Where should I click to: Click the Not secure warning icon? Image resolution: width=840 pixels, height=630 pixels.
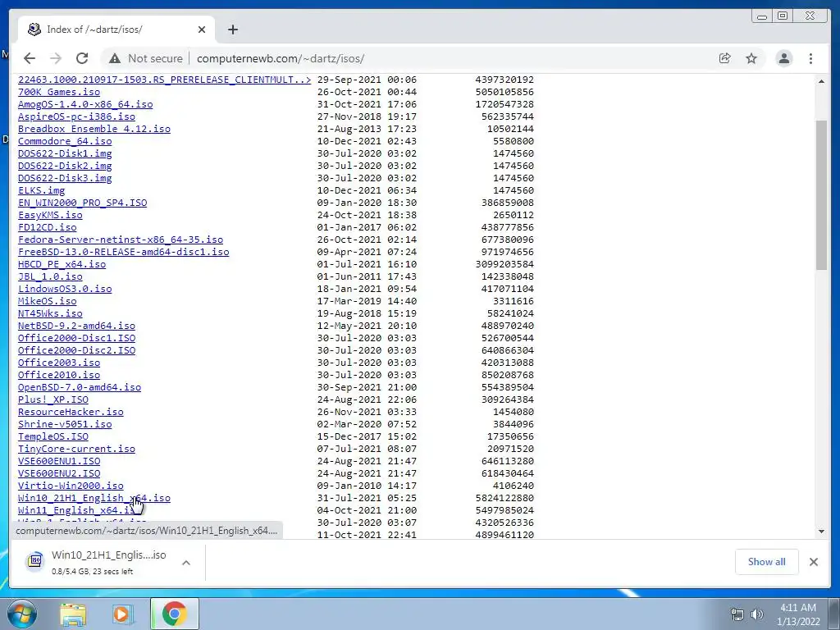click(x=115, y=58)
